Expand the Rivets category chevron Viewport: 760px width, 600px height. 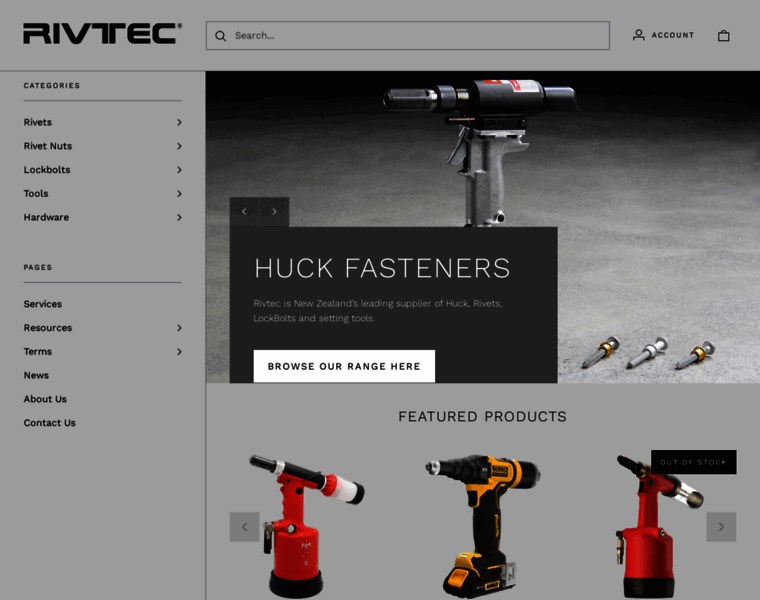[179, 122]
